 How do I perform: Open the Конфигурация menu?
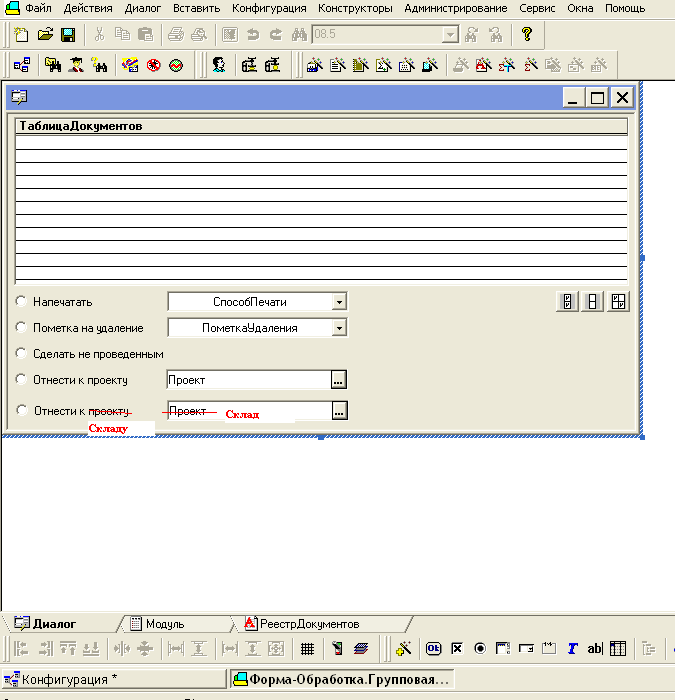[268, 8]
